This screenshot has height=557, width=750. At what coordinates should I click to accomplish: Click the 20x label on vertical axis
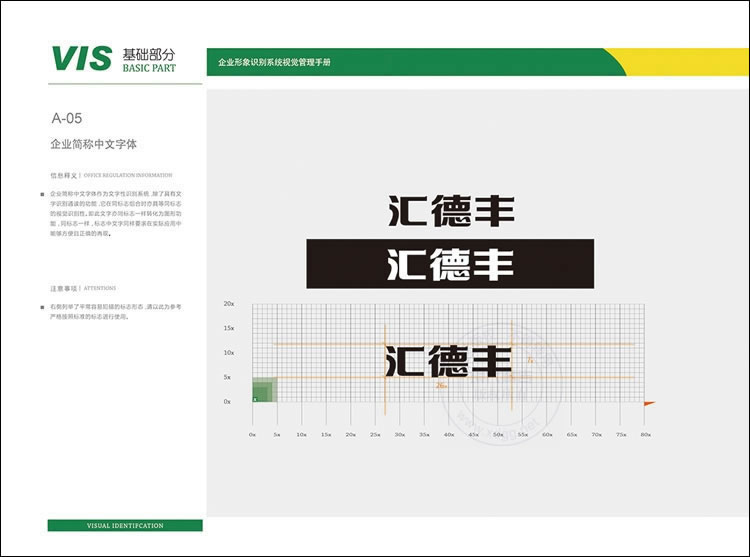(228, 303)
